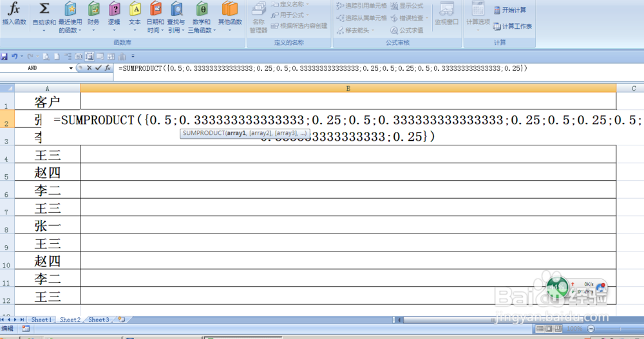644x339 pixels.
Task: Go to last sheet with tab navigation arrow
Action: 22,319
